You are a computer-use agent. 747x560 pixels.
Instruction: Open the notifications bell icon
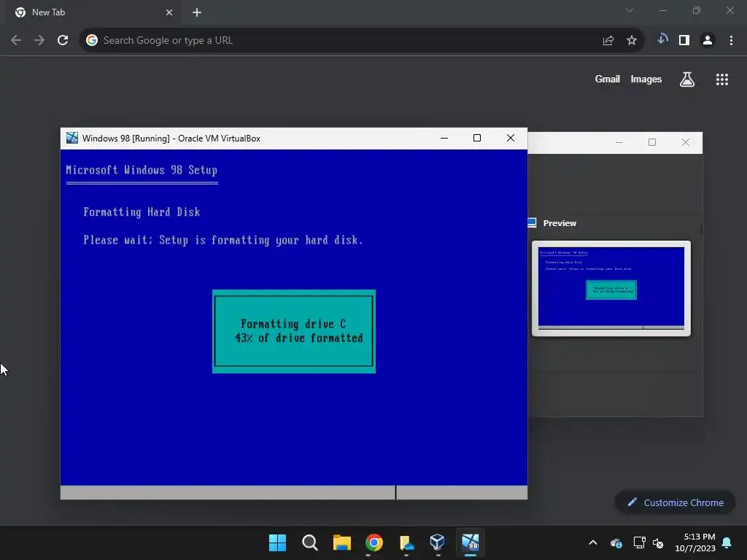(x=727, y=542)
